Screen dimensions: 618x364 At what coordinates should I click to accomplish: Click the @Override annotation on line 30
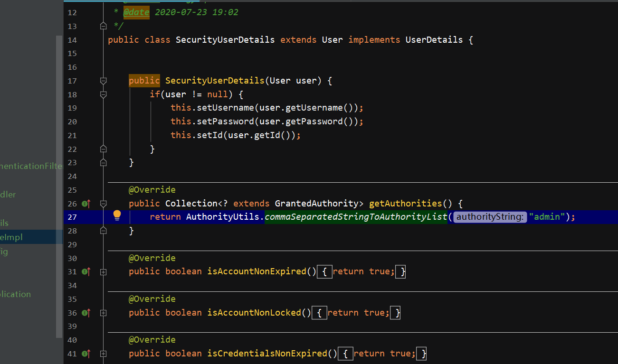point(152,258)
